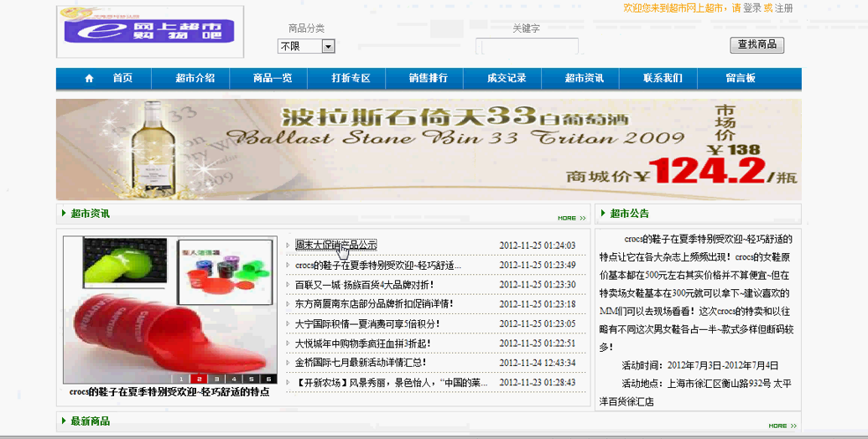Click the date 2012-11-24 12:43:34
The width and height of the screenshot is (868, 439).
(537, 364)
